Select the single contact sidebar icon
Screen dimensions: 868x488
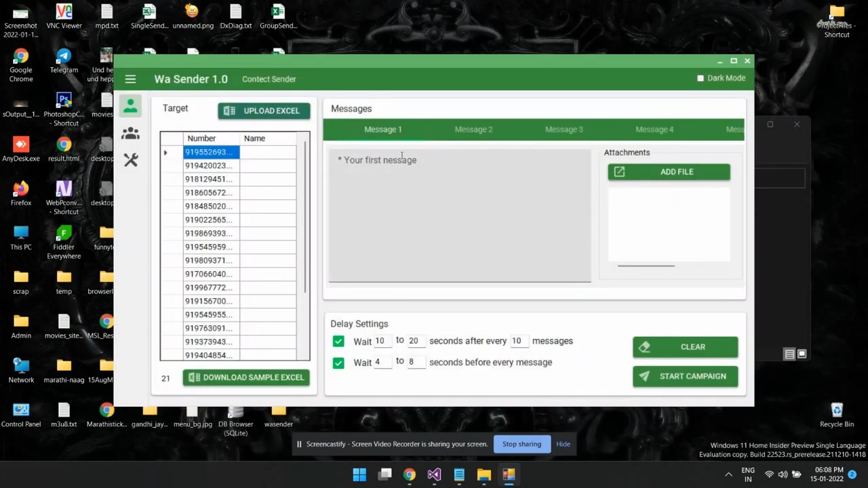[130, 106]
